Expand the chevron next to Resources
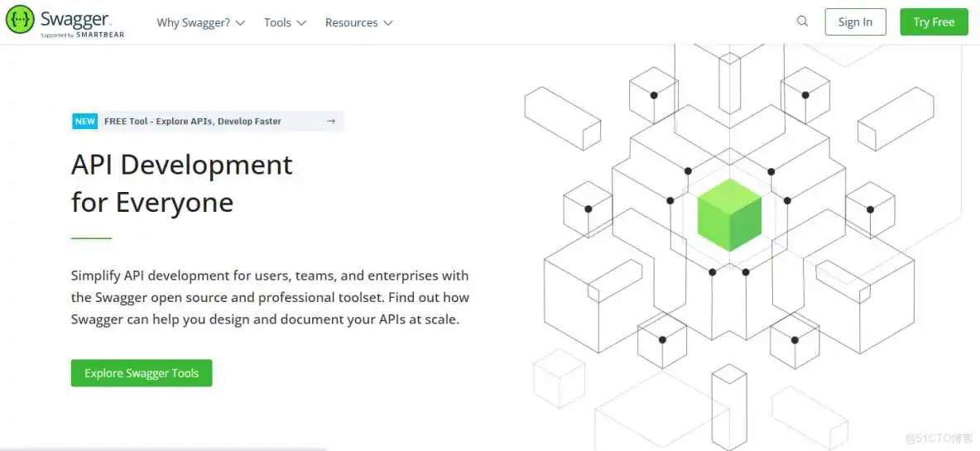The width and height of the screenshot is (980, 451). [388, 23]
